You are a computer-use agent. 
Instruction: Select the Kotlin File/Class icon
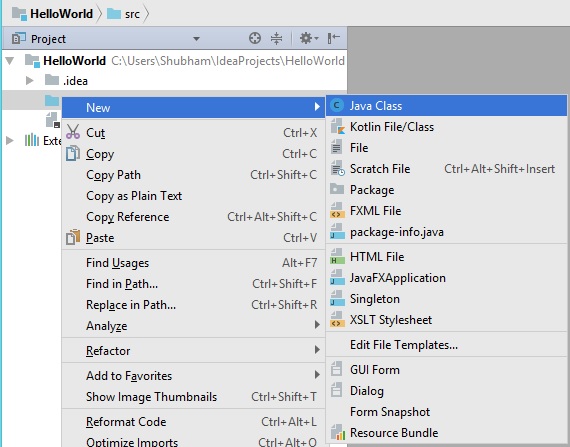337,127
